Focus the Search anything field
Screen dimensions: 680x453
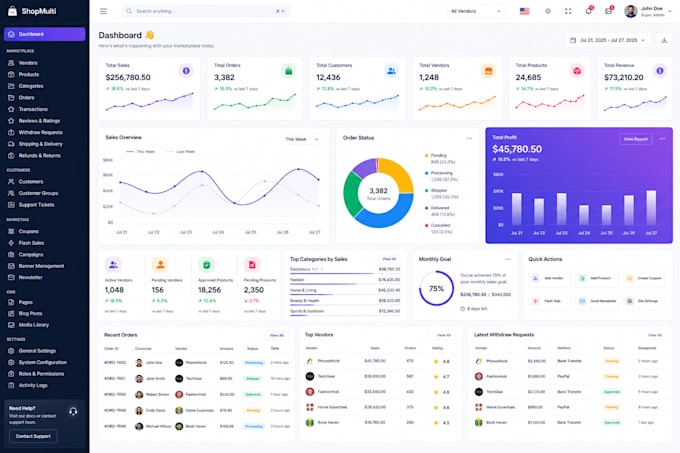click(x=206, y=11)
